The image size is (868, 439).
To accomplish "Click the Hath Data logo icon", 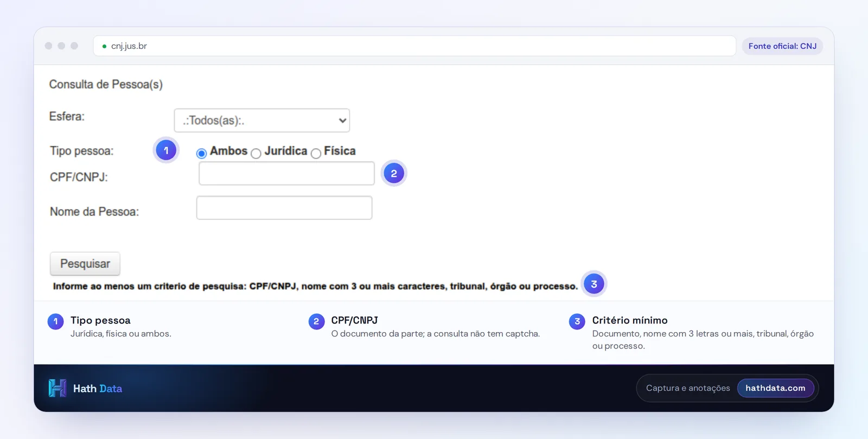I will [58, 388].
